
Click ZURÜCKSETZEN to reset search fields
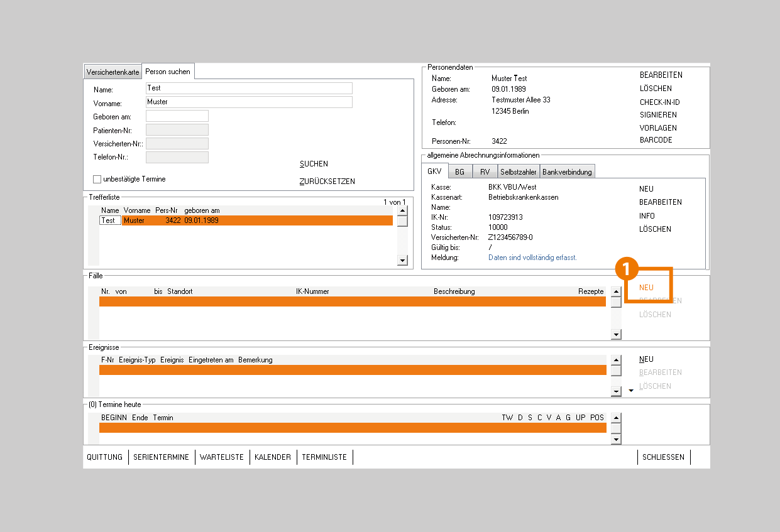tap(327, 182)
